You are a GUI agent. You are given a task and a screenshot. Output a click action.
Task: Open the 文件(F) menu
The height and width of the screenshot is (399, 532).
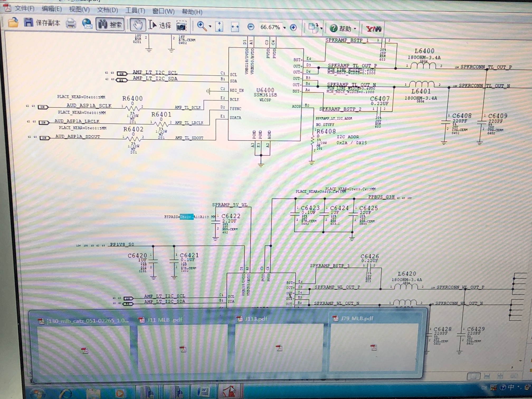(x=24, y=9)
